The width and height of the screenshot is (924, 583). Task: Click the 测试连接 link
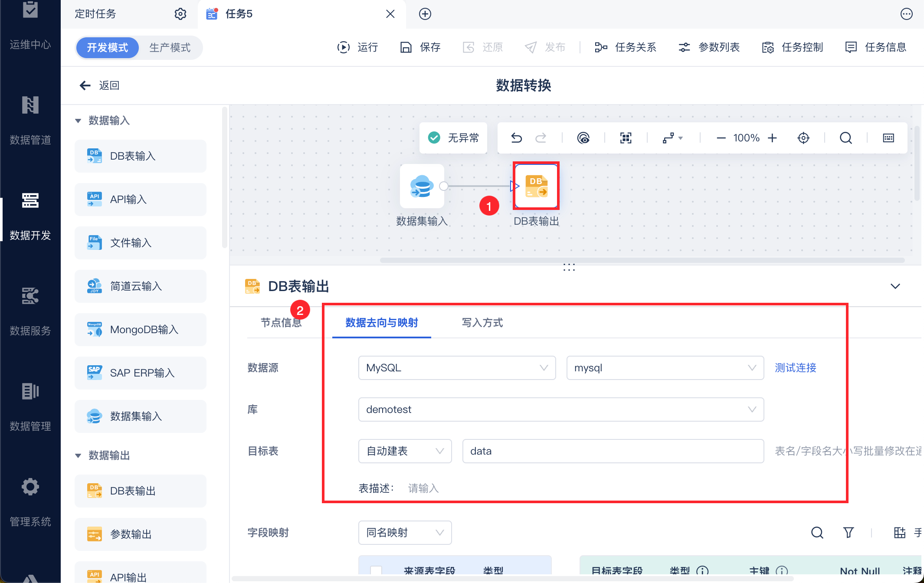point(795,368)
